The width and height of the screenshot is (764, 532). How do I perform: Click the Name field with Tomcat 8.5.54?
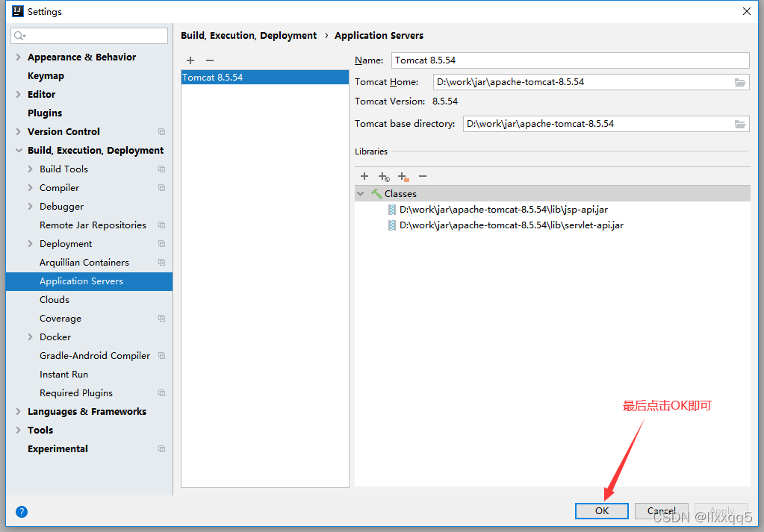coord(570,60)
